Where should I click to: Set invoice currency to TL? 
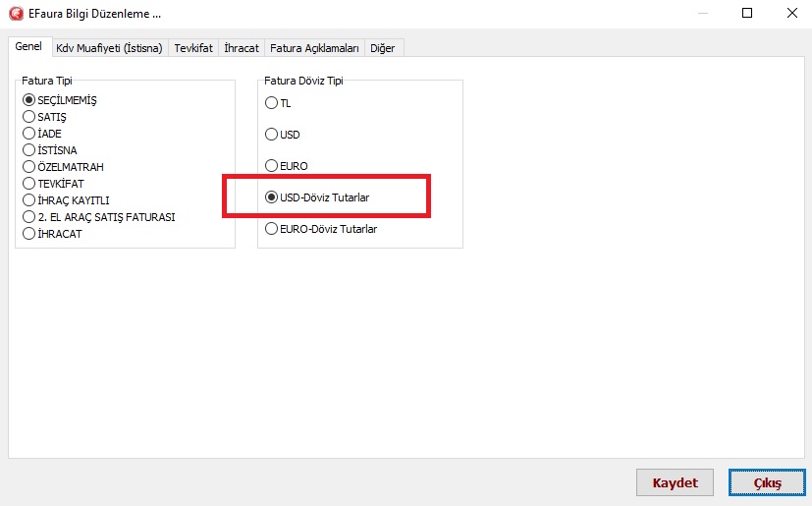[x=272, y=103]
